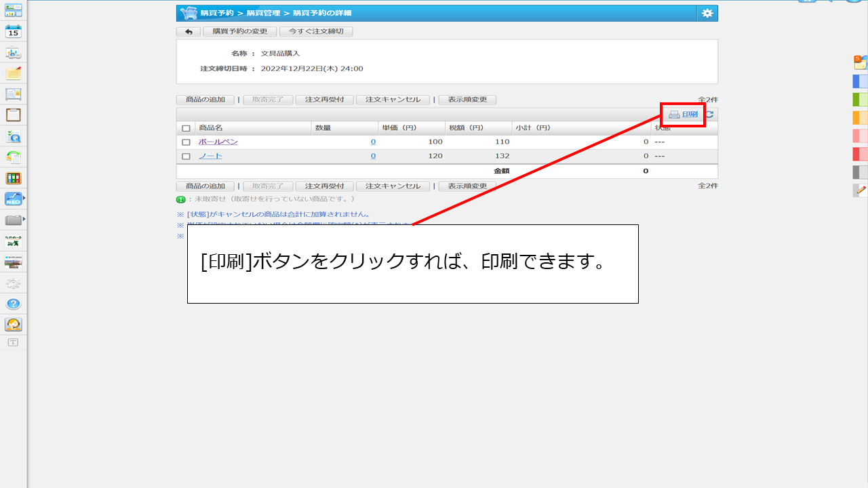Click the refresh icon next to Print
868x488 pixels.
click(710, 115)
